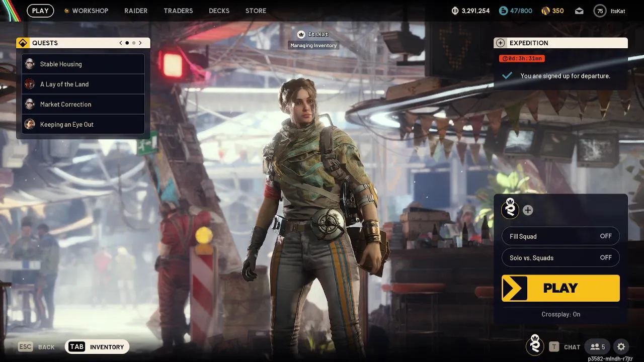The height and width of the screenshot is (362, 644).
Task: Open the Keeping an Eye Out quest
Action: pyautogui.click(x=84, y=124)
